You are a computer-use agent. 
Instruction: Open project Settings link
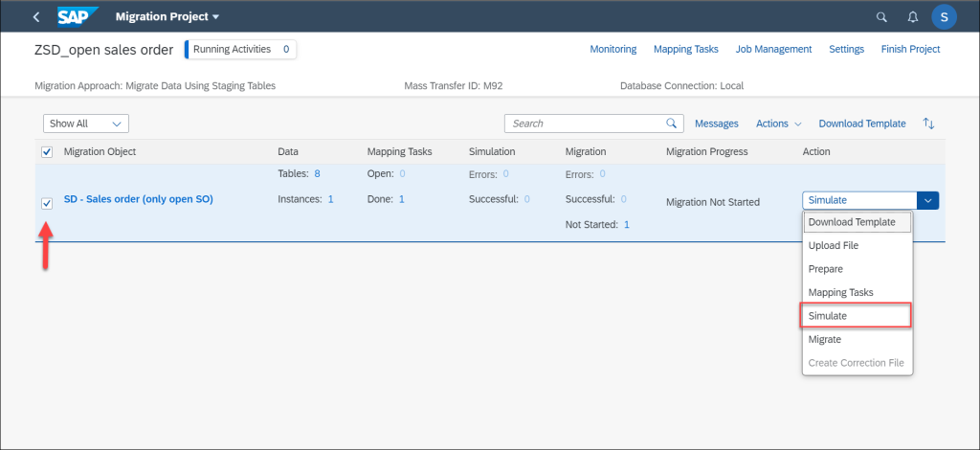coord(846,49)
